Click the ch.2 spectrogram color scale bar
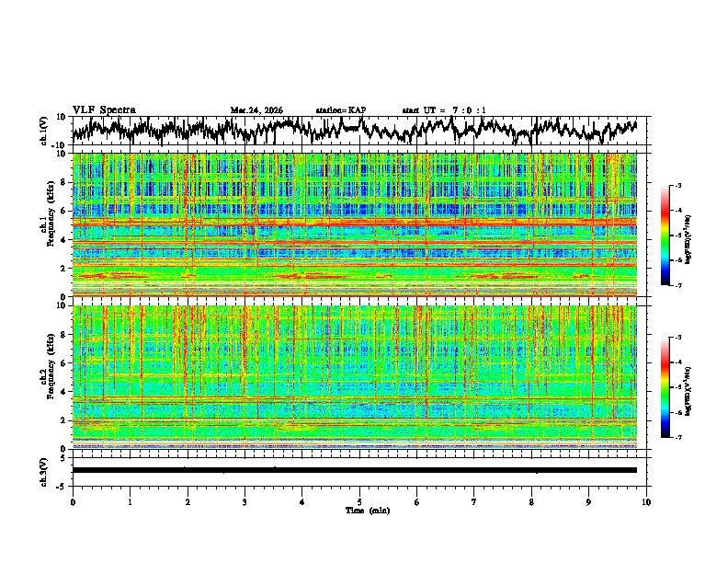 point(665,387)
